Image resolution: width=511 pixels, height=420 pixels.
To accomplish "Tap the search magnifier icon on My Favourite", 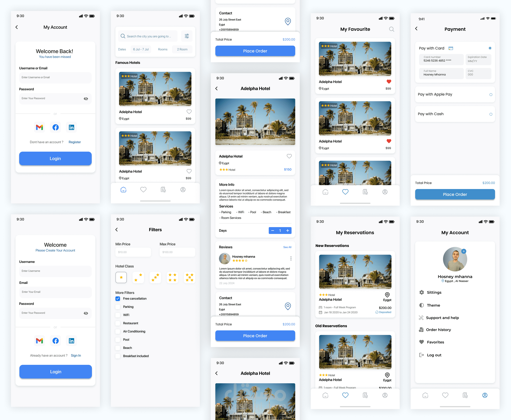I will pos(391,29).
